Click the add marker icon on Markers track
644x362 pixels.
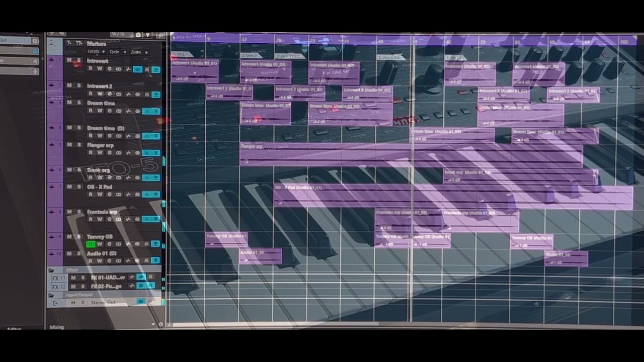69,43
